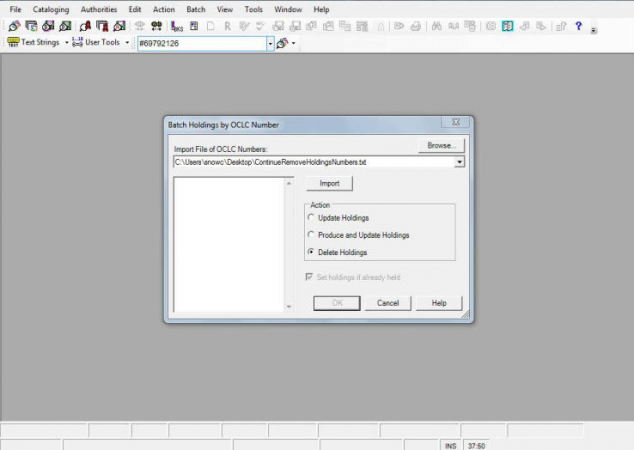Click the greyed letter R toolbar icon
The height and width of the screenshot is (450, 634).
[228, 26]
